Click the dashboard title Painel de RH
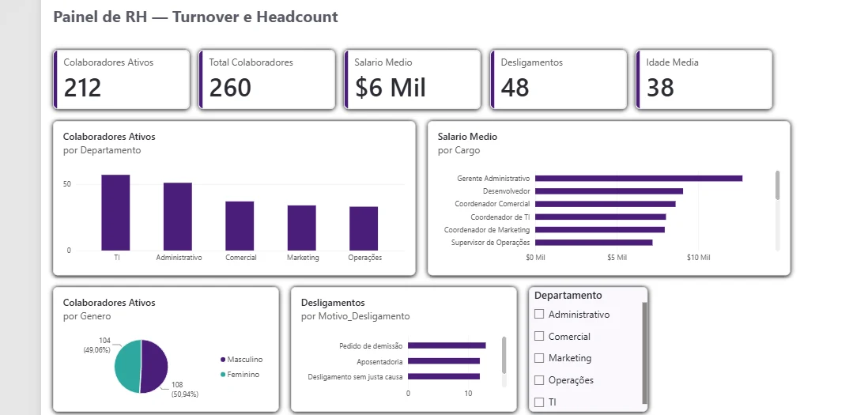 (195, 17)
